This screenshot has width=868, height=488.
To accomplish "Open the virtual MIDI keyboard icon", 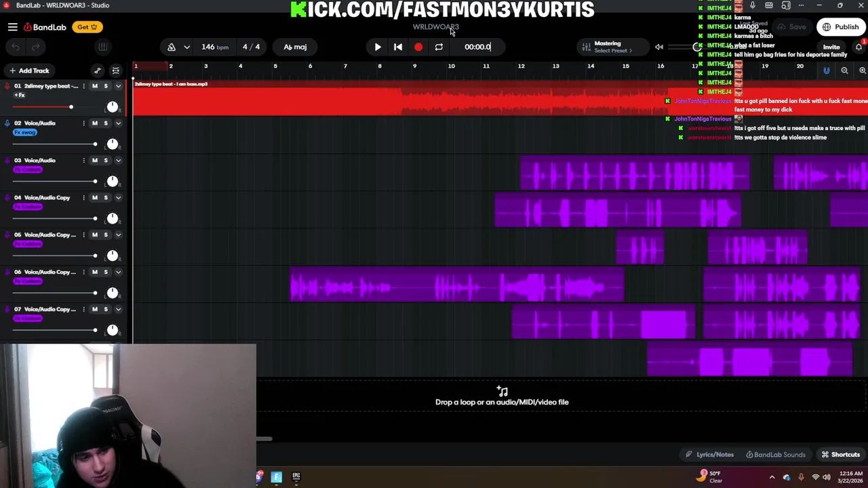I will click(102, 47).
